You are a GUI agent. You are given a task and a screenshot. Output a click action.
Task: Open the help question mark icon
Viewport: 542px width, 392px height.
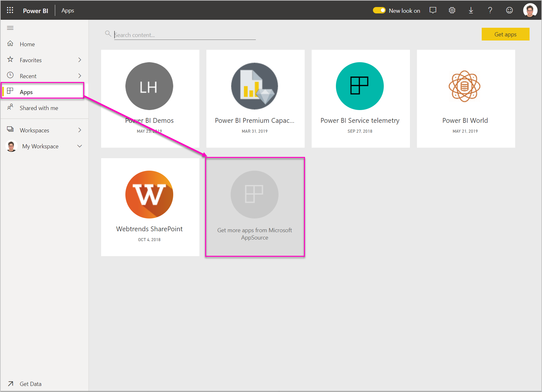[490, 10]
